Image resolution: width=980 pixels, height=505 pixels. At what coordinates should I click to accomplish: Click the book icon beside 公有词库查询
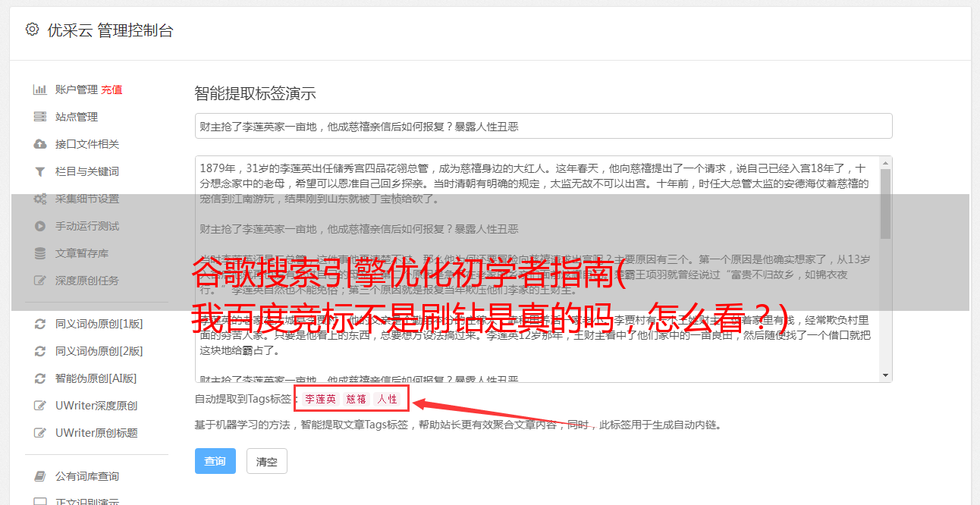tap(39, 476)
